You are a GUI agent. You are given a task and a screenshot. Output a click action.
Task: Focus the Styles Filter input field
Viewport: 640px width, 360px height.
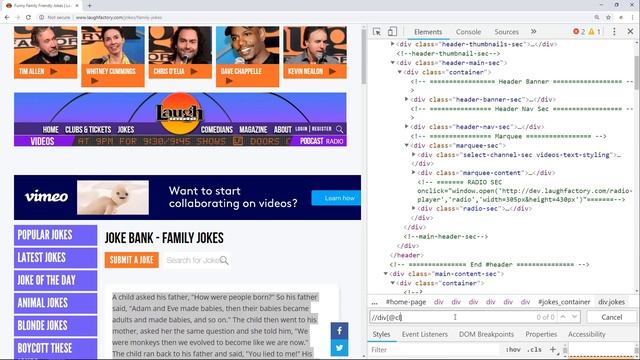[435, 350]
